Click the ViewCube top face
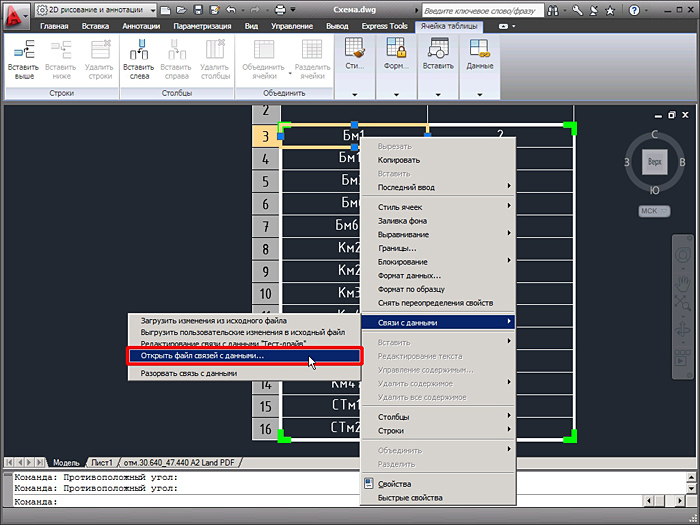The image size is (700, 525). coord(654,162)
